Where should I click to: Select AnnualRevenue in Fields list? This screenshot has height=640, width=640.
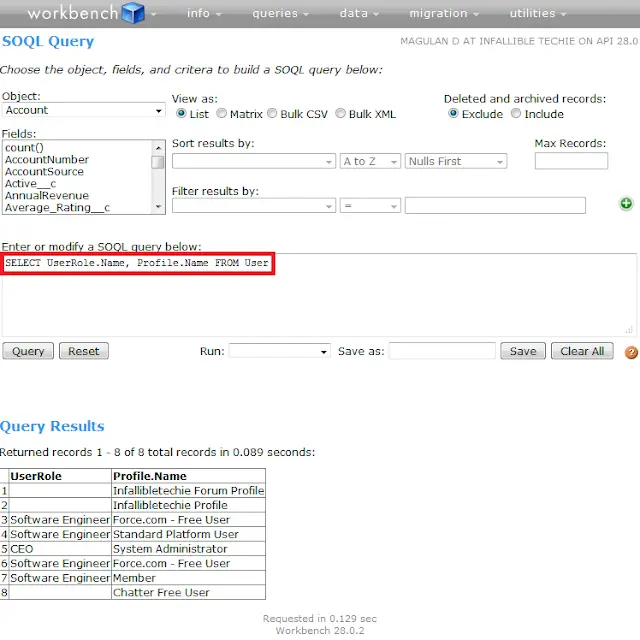(x=47, y=196)
